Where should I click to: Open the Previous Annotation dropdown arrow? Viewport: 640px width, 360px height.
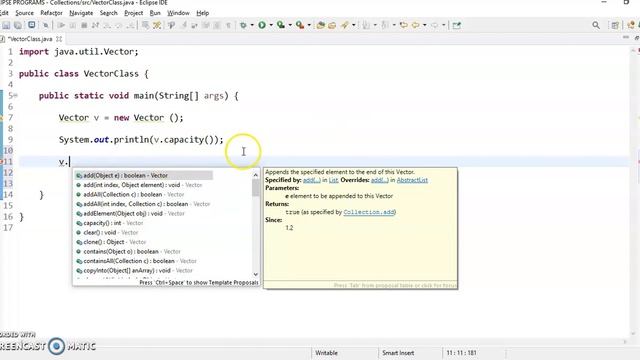394,25
